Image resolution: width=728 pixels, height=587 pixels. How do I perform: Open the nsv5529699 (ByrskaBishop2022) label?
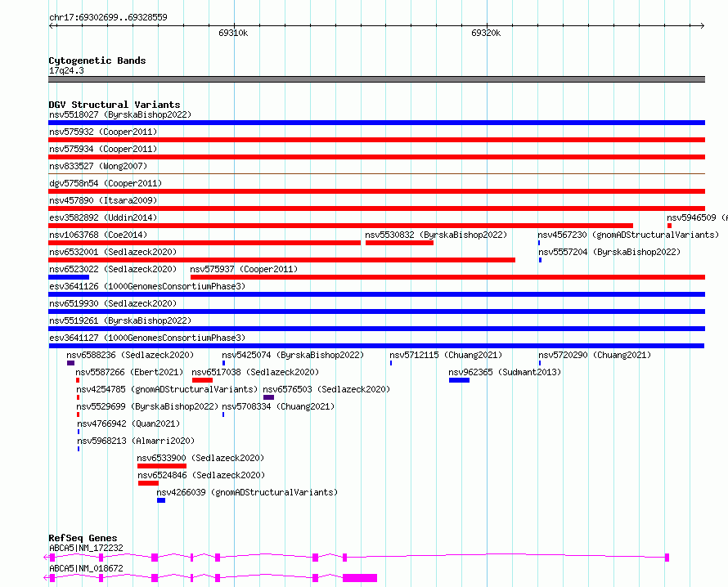pos(147,406)
